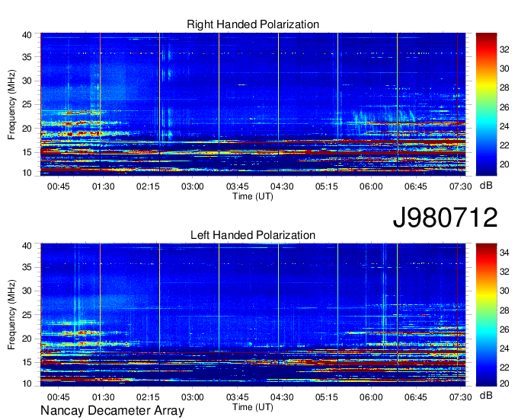Click inside the Right Handed Polarization spectrogram
The image size is (518, 420).
(x=253, y=104)
